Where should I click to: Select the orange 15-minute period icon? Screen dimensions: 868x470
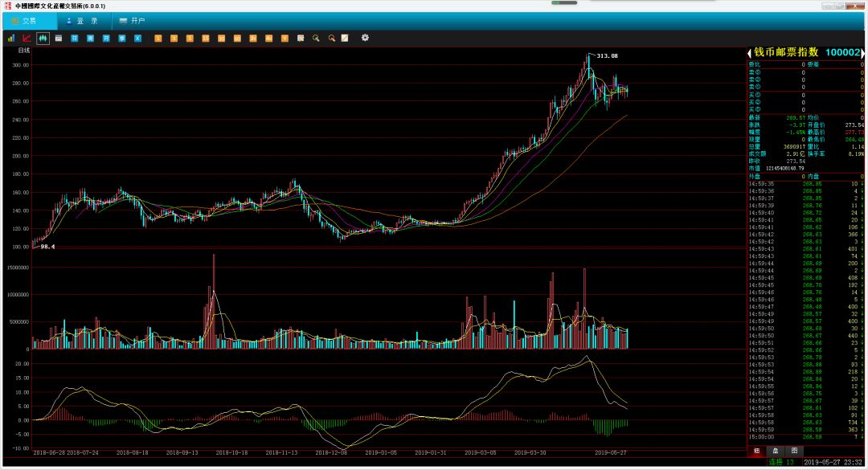(x=206, y=39)
